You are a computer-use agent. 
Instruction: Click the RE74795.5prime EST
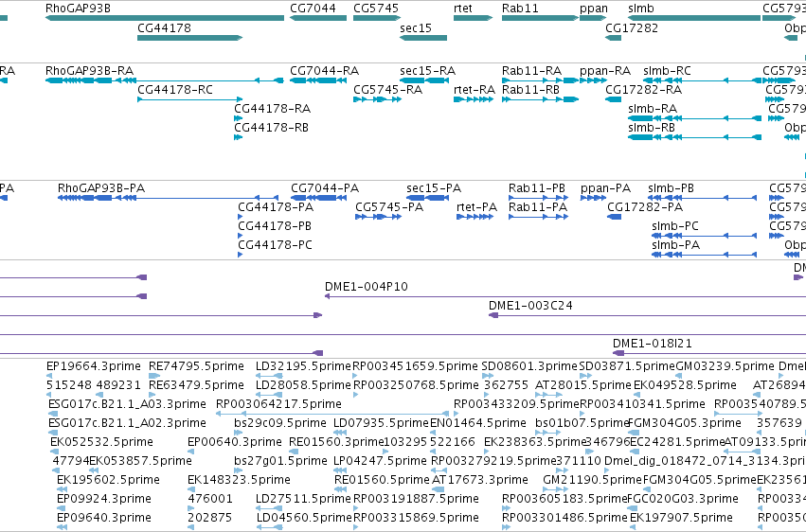click(x=154, y=376)
